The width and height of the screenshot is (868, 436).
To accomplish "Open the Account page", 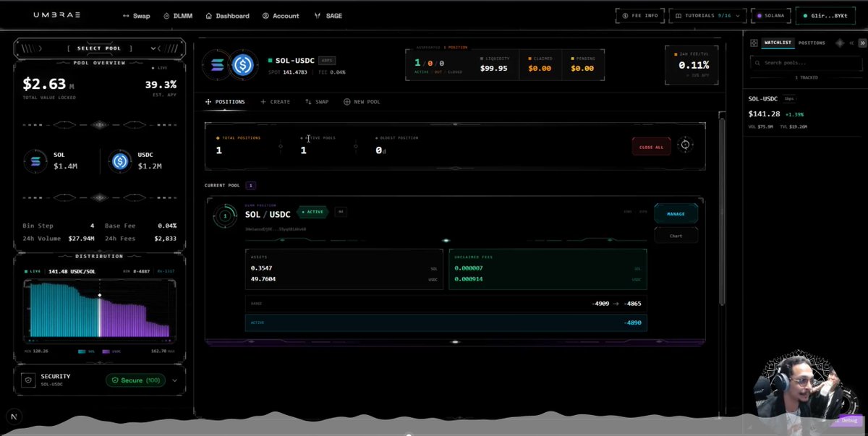I will click(x=281, y=16).
